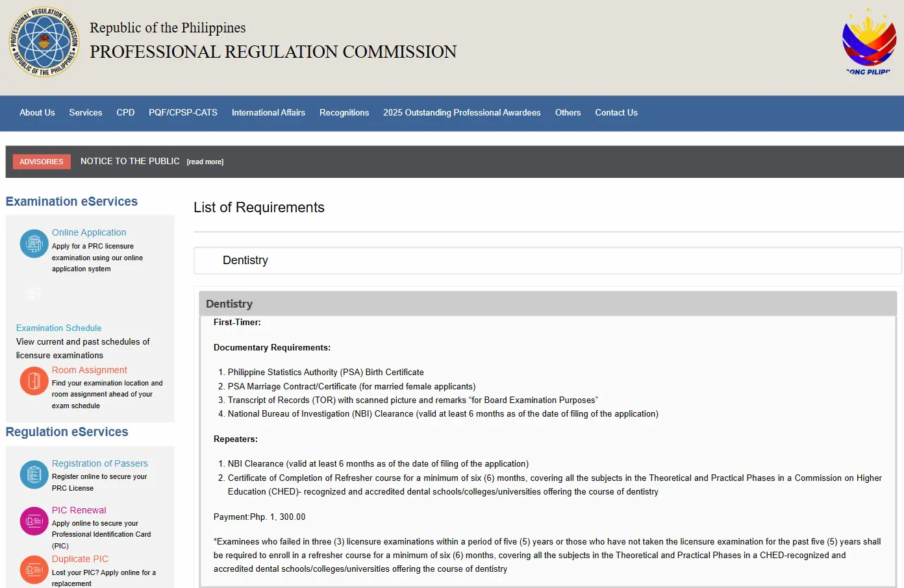Viewport: 904px width, 588px height.
Task: Click Find your examination location description
Action: pos(107,394)
